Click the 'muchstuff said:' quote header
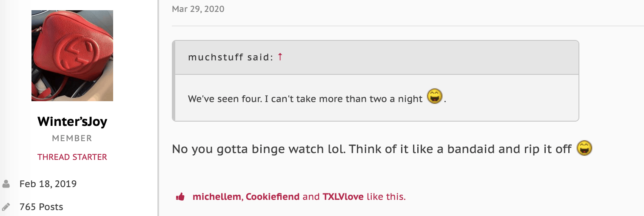This screenshot has height=216, width=644. 230,57
